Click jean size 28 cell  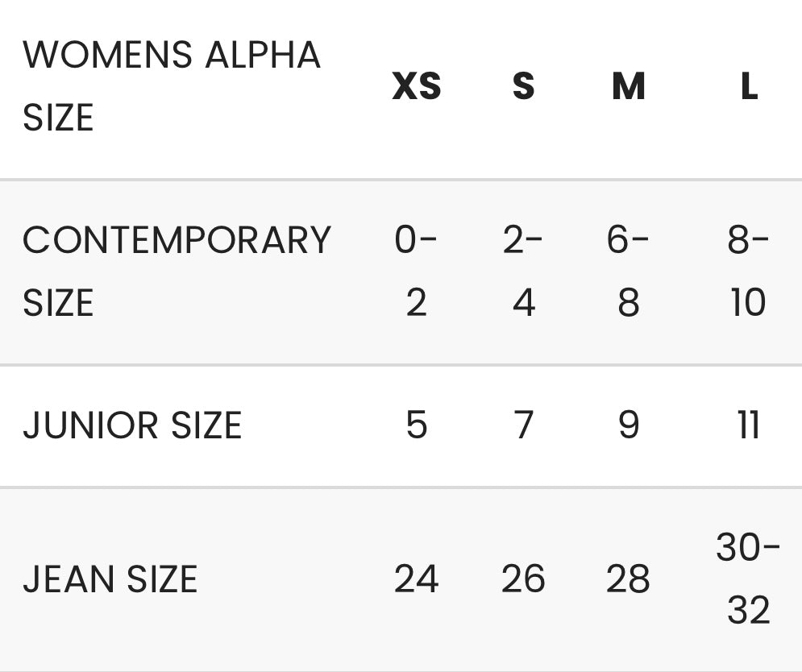click(x=628, y=579)
